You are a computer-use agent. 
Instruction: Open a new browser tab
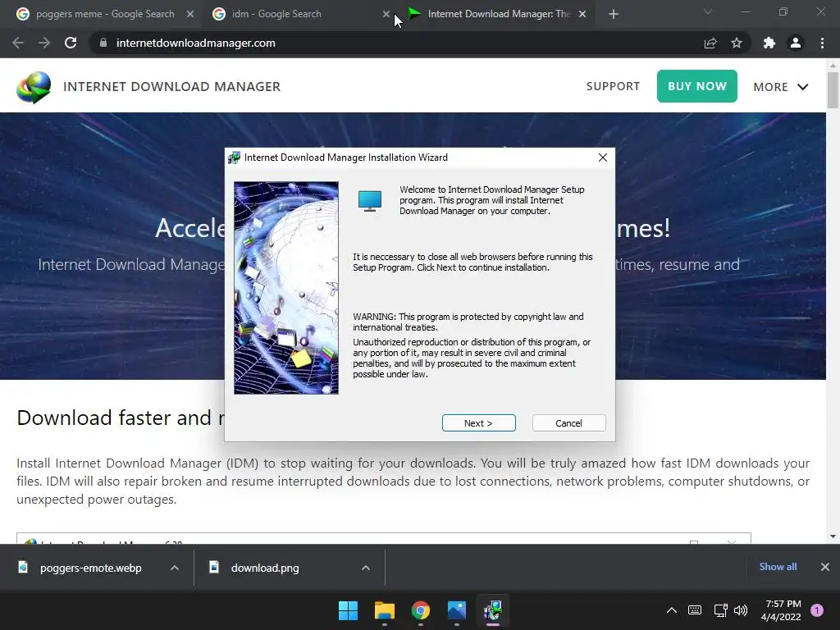[x=614, y=14]
